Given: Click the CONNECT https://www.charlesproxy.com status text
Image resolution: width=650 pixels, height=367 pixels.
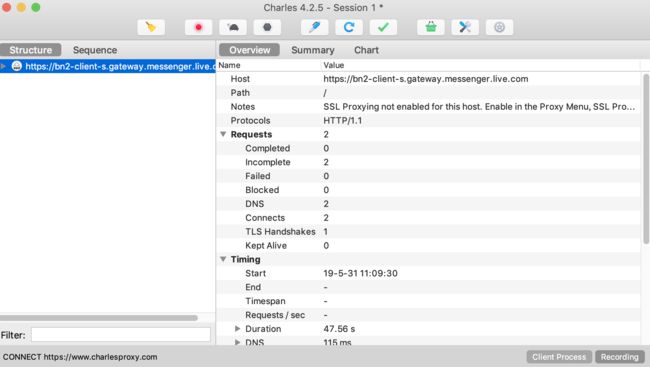Looking at the screenshot, I should pyautogui.click(x=80, y=357).
